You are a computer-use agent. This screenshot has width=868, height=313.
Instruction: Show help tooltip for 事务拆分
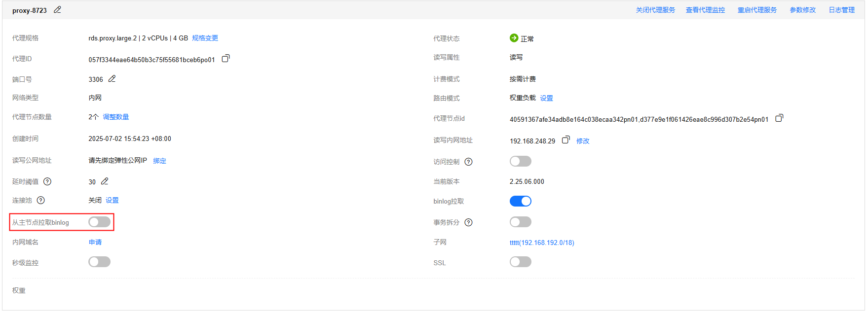469,222
